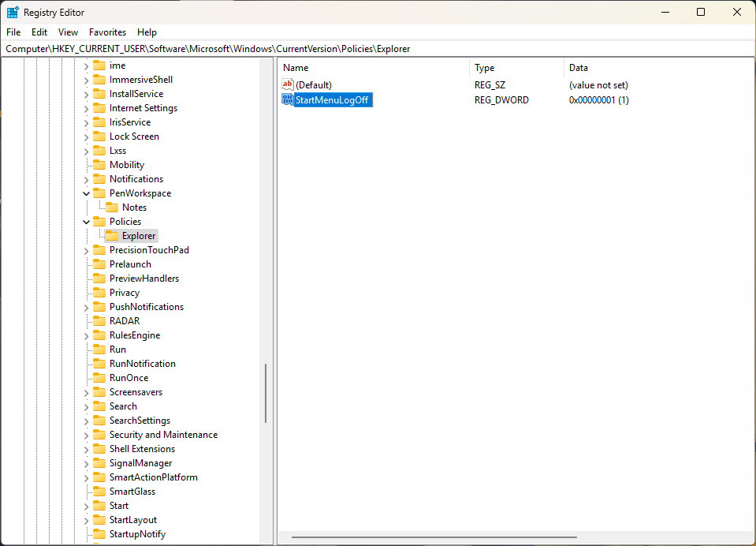Click the Privacy folder icon
This screenshot has height=546, width=756.
(101, 292)
